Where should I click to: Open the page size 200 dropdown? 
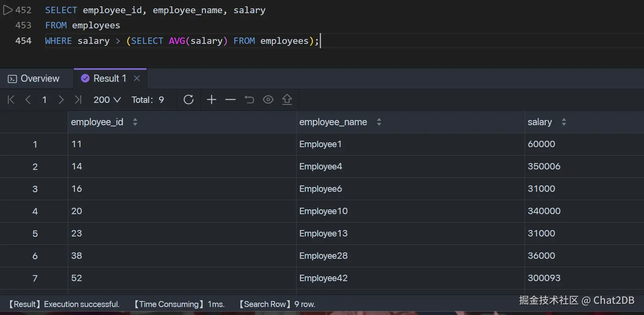point(107,100)
